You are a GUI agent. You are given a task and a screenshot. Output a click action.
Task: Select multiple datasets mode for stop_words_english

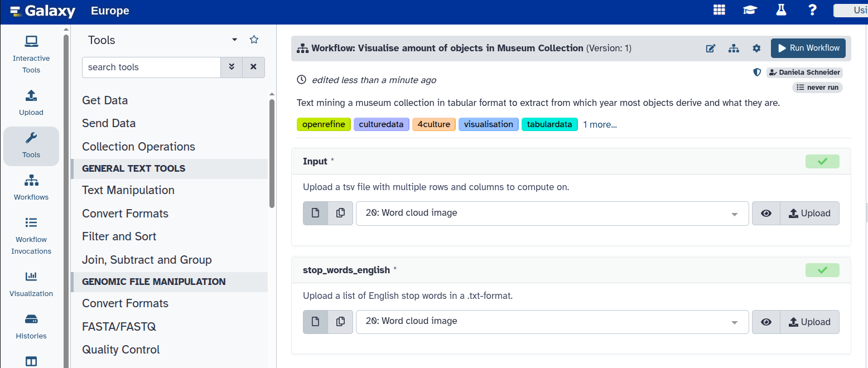[x=340, y=322]
